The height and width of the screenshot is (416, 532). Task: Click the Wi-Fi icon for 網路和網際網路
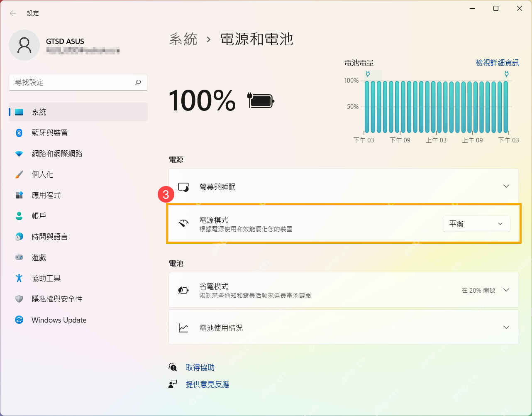pyautogui.click(x=19, y=154)
